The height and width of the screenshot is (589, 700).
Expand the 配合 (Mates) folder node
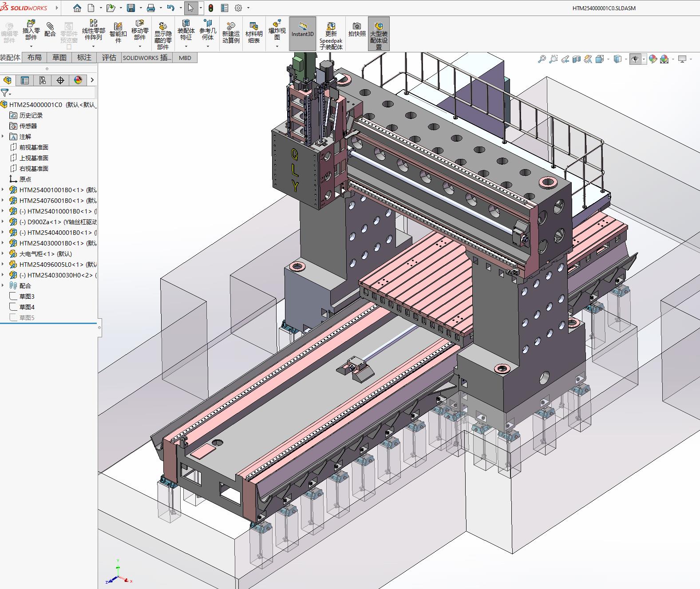(x=3, y=285)
